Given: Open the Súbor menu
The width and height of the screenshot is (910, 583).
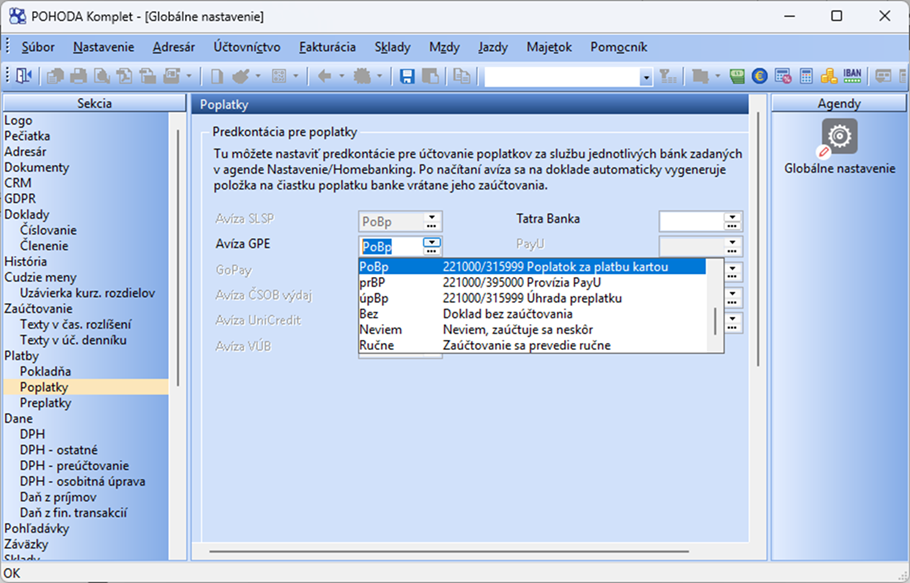Looking at the screenshot, I should (x=38, y=47).
